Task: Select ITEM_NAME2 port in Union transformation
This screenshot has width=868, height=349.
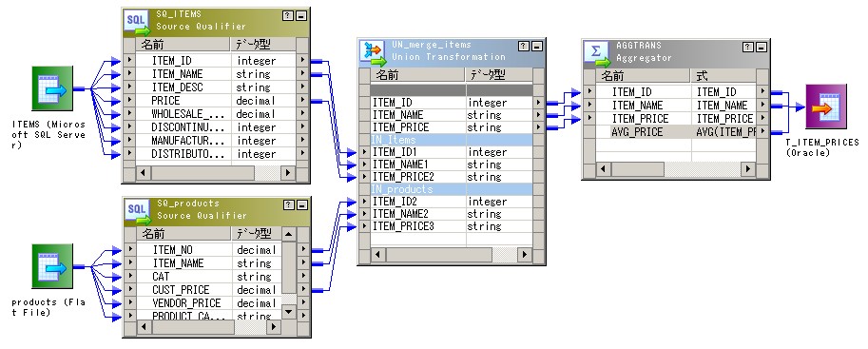Action: (x=452, y=214)
